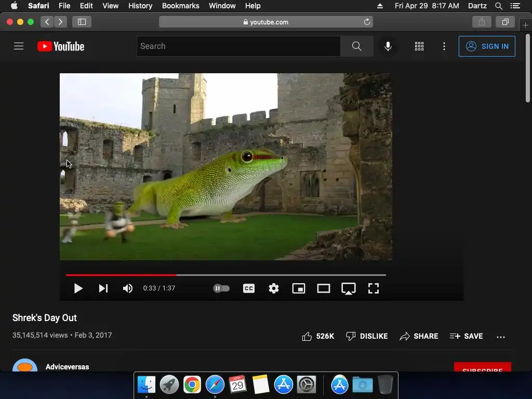Open player settings gear
The width and height of the screenshot is (532, 399).
click(274, 288)
